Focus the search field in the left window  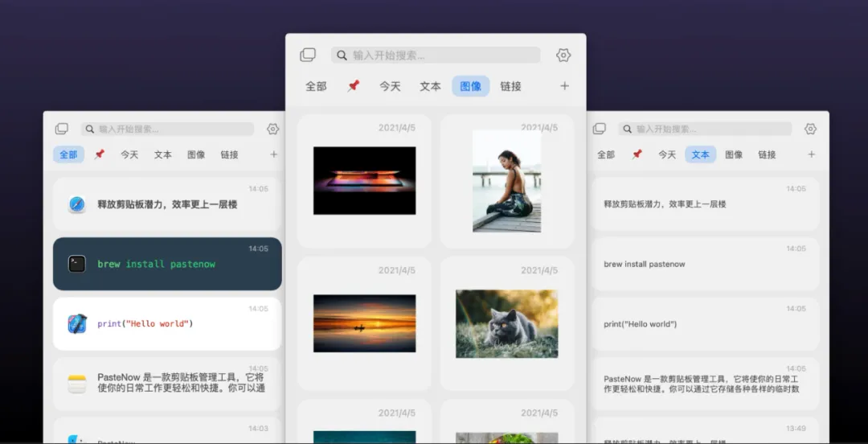(168, 129)
